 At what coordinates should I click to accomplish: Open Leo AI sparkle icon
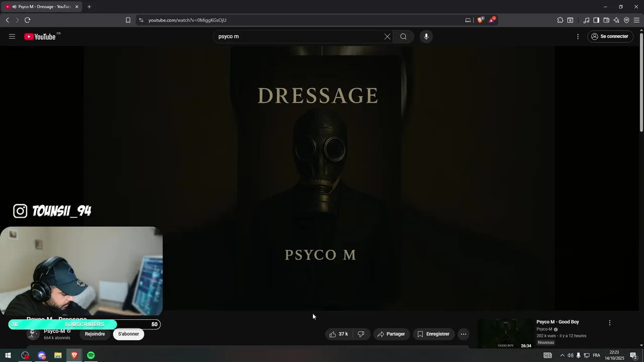pos(616,20)
